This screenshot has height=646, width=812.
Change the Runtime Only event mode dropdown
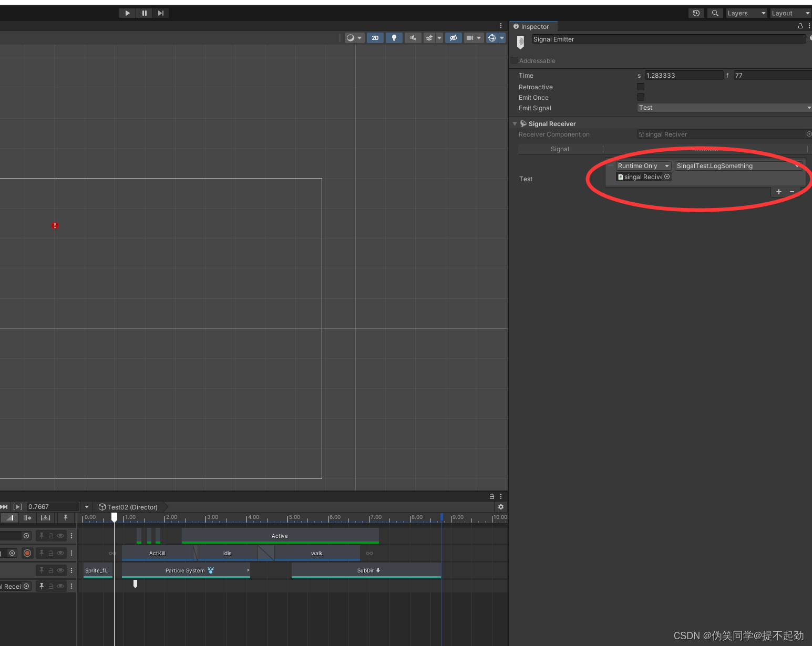(643, 165)
